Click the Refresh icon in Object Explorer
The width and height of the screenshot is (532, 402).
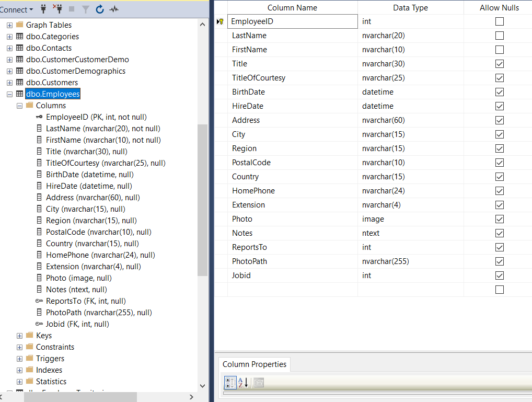point(100,9)
